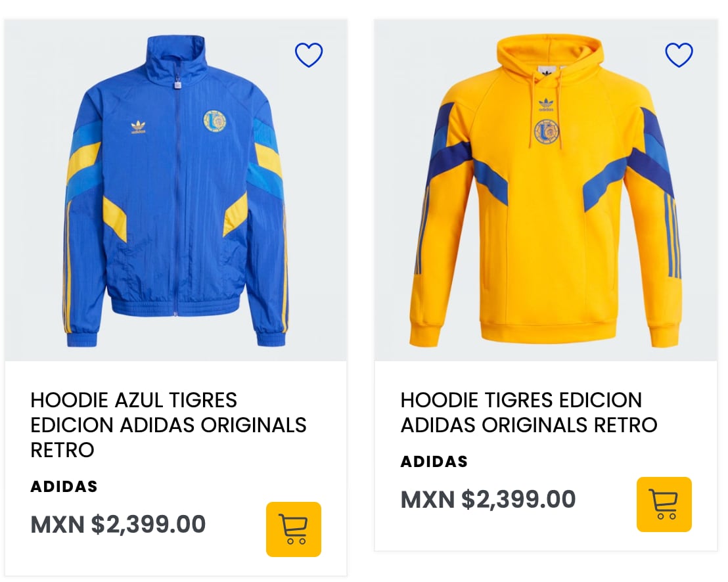Add Hoodie Azul Tigres to cart

tap(293, 529)
